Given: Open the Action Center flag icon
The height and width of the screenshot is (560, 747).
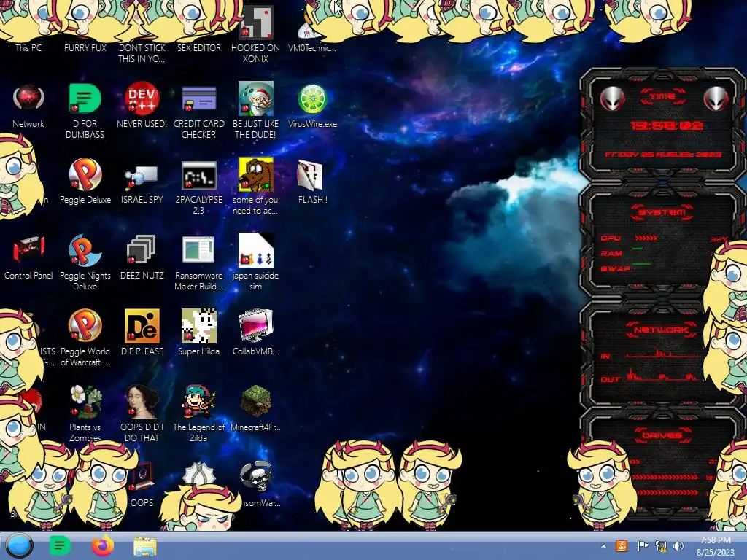Looking at the screenshot, I should click(x=643, y=545).
